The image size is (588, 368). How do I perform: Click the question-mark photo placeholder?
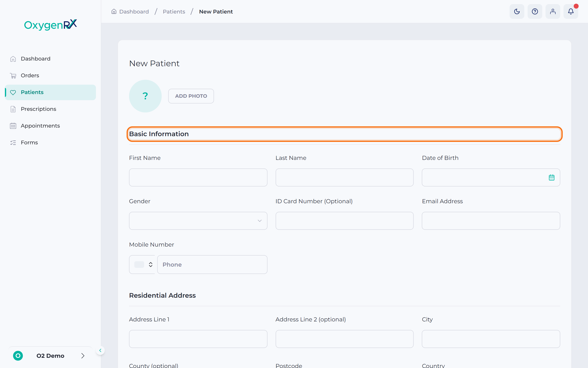coord(145,96)
